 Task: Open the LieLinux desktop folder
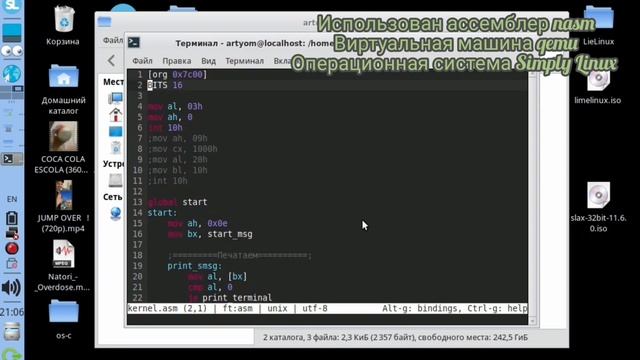pos(598,17)
